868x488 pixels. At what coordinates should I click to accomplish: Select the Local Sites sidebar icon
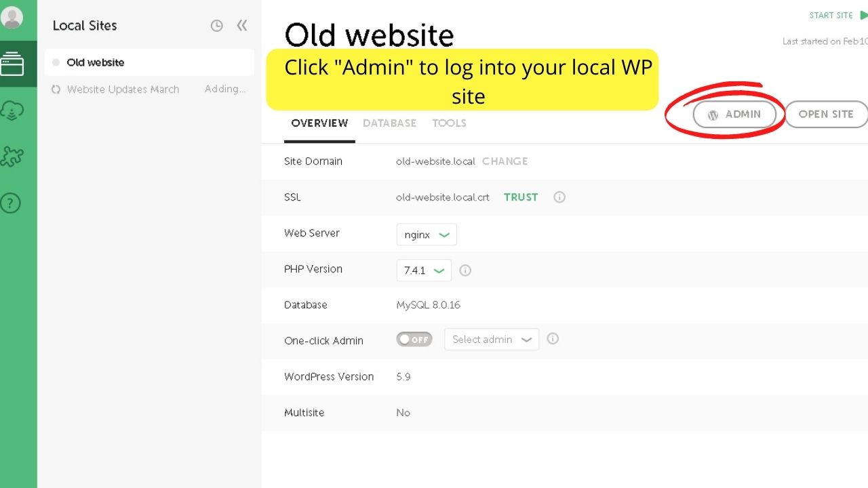(x=12, y=64)
